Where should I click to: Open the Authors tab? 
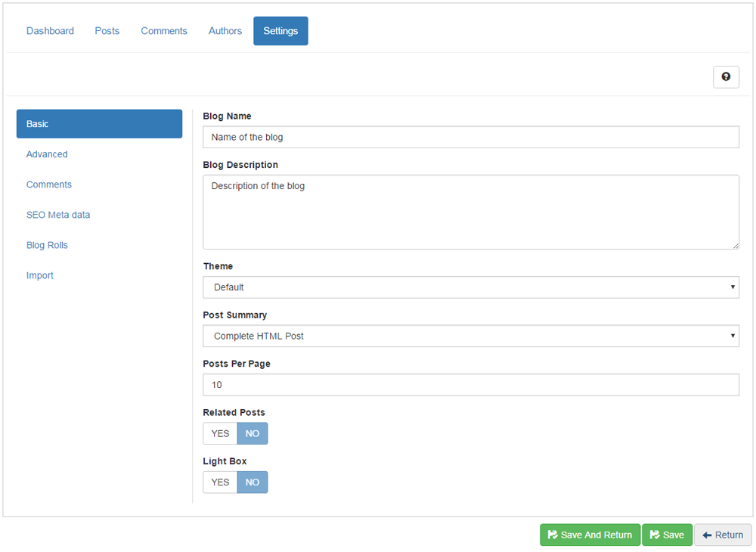(x=225, y=31)
